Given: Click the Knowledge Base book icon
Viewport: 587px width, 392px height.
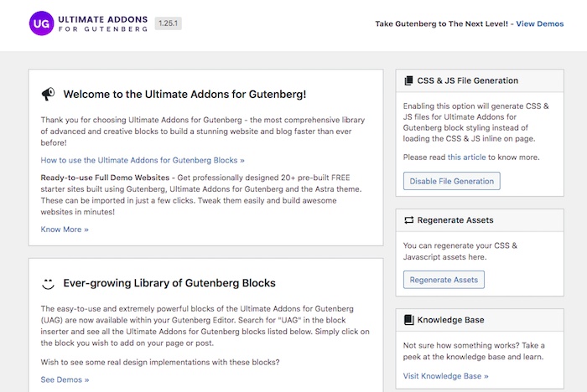Looking at the screenshot, I should (409, 320).
